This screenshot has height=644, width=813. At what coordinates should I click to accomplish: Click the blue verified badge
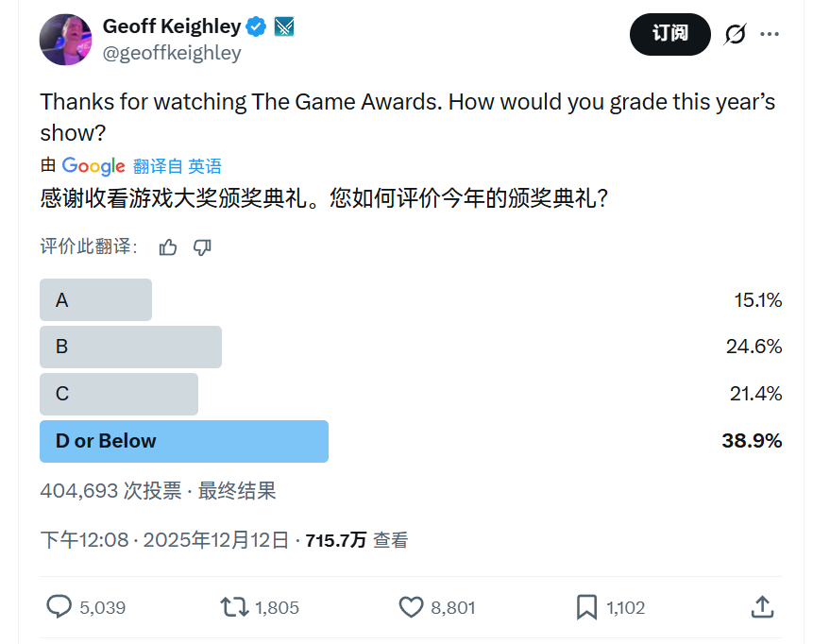257,26
